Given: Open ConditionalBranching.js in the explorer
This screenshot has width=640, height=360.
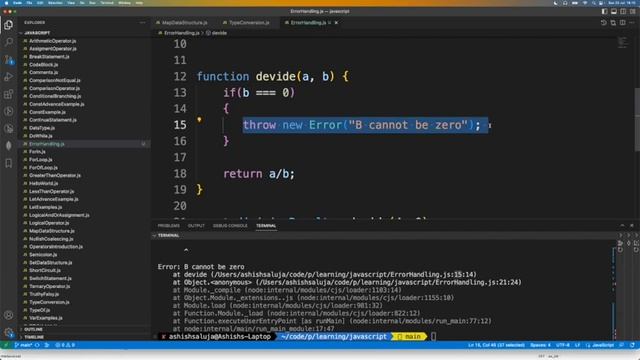Looking at the screenshot, I should [55, 96].
